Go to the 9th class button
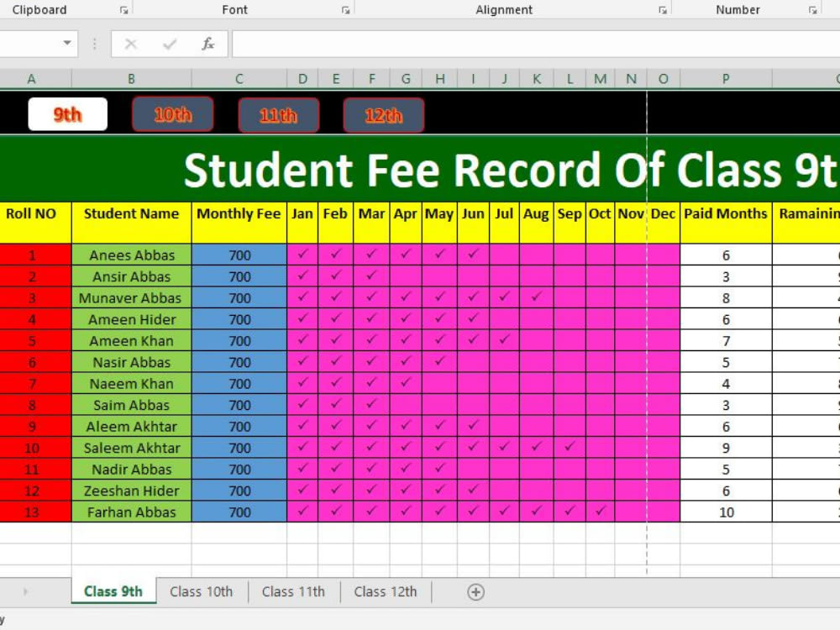Image resolution: width=840 pixels, height=630 pixels. point(67,114)
